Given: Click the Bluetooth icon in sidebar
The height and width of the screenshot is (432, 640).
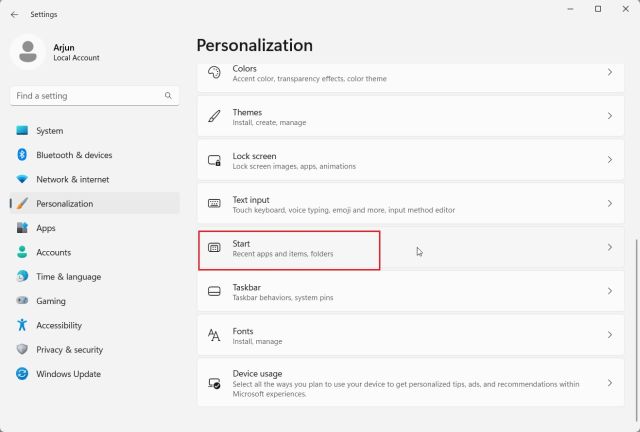Looking at the screenshot, I should pos(22,155).
